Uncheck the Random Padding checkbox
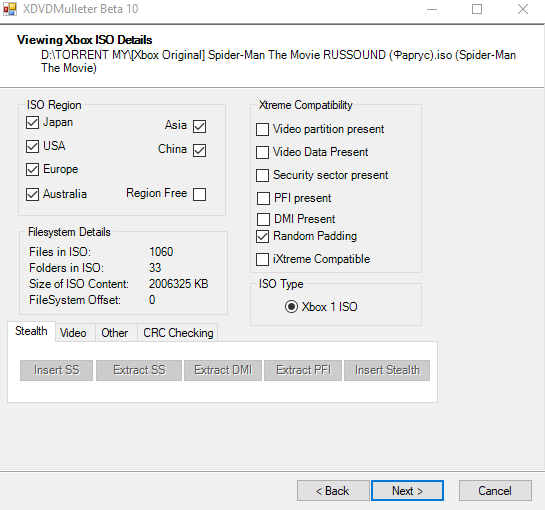The height and width of the screenshot is (510, 545). click(x=262, y=236)
